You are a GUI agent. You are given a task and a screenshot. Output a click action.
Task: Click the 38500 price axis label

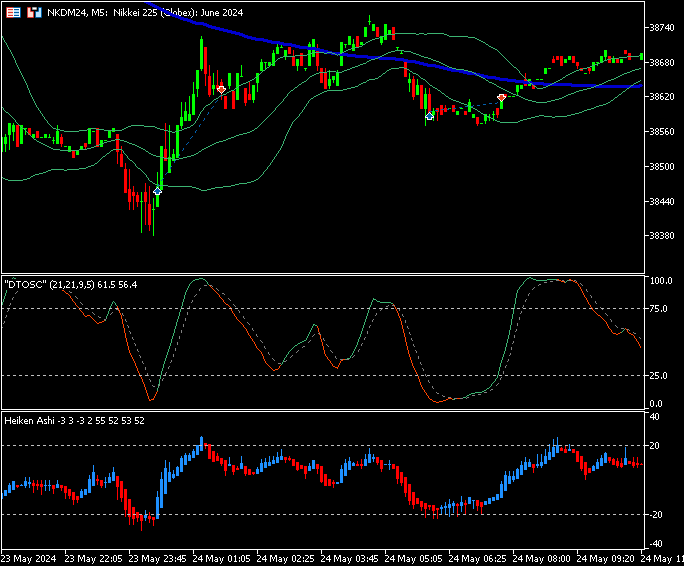[x=662, y=166]
